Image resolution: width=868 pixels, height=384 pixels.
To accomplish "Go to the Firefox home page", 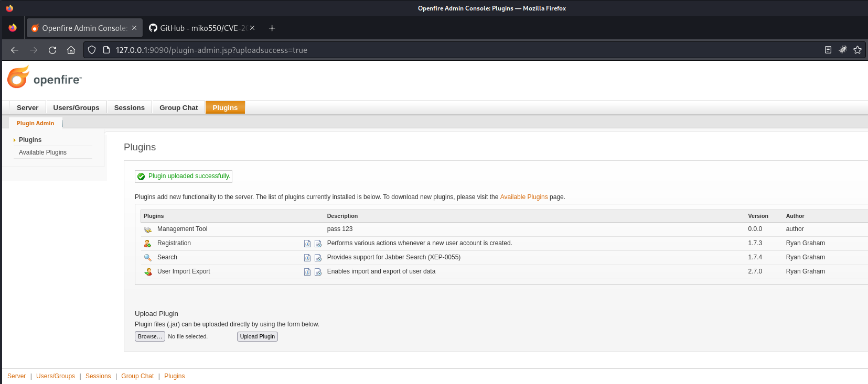I will tap(71, 50).
